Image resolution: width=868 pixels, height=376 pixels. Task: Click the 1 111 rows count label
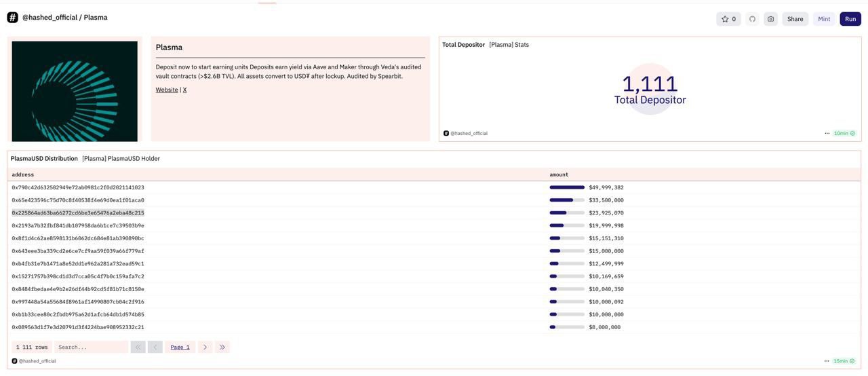(x=32, y=347)
